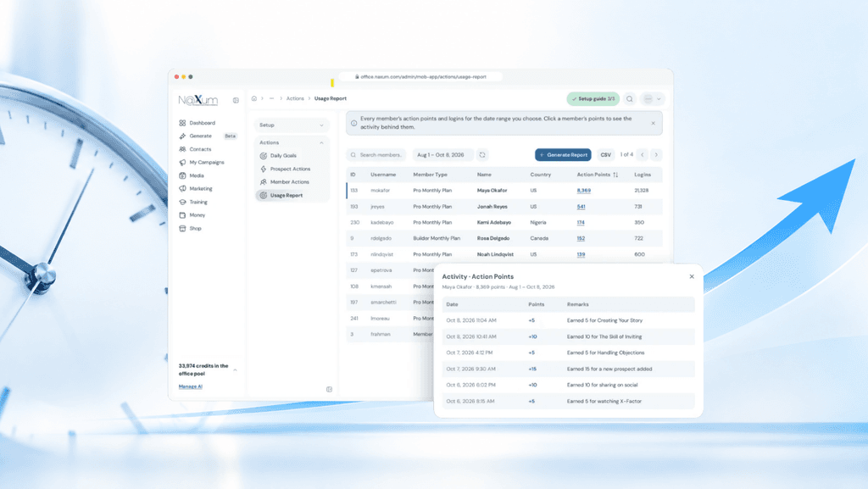Click the Contacts people icon
The height and width of the screenshot is (489, 868).
182,149
